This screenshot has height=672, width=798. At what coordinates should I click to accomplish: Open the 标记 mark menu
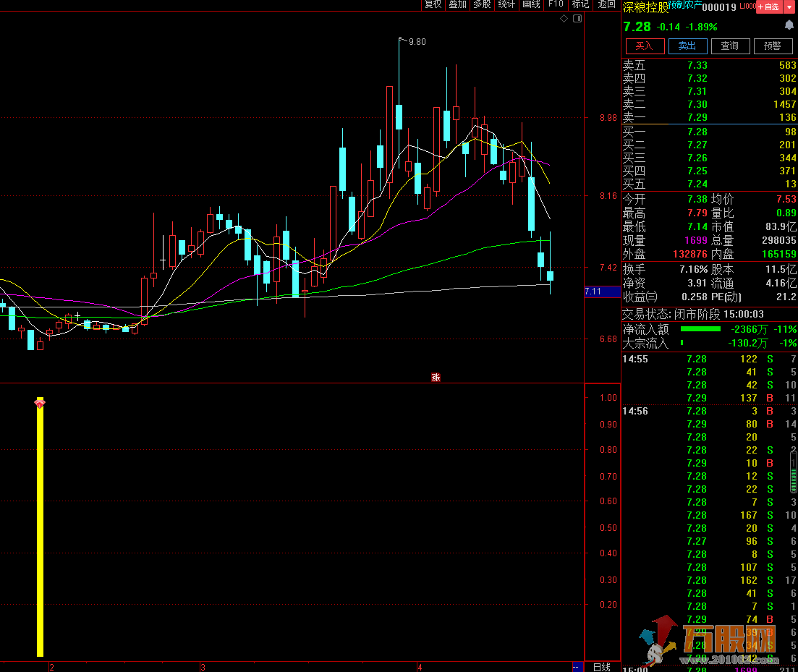pos(580,4)
